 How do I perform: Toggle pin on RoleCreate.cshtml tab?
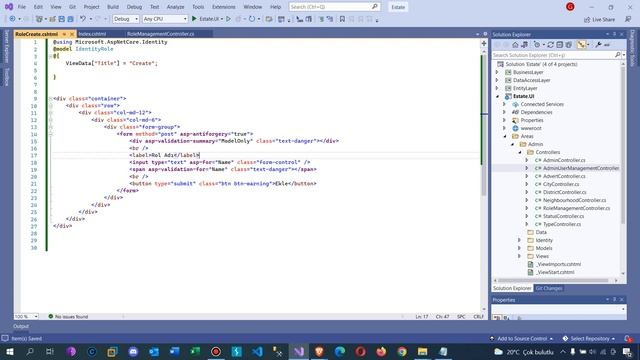[64, 34]
